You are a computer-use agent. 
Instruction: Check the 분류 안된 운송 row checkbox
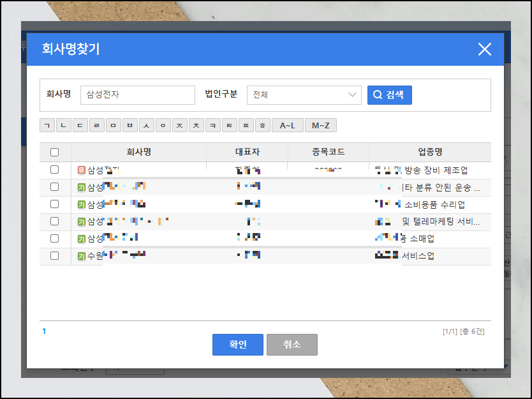pyautogui.click(x=54, y=187)
